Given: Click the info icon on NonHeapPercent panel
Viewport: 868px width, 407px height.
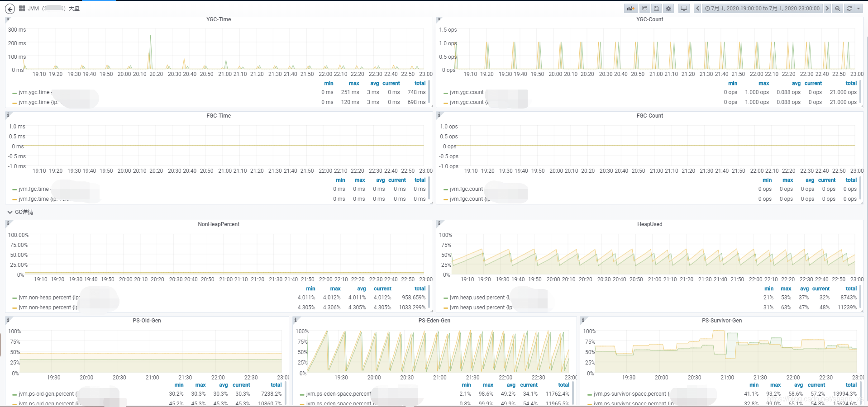Looking at the screenshot, I should [8, 224].
